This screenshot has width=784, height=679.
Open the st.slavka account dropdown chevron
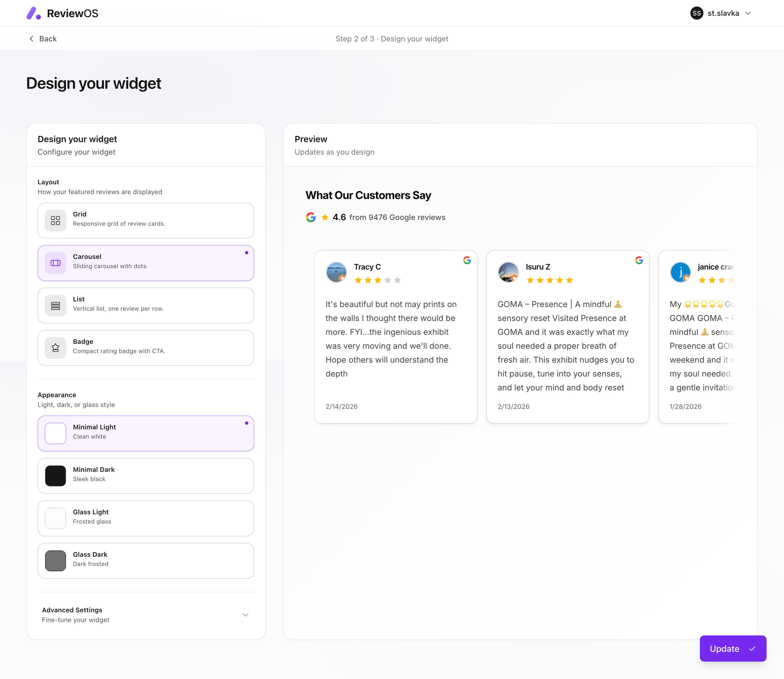click(748, 13)
